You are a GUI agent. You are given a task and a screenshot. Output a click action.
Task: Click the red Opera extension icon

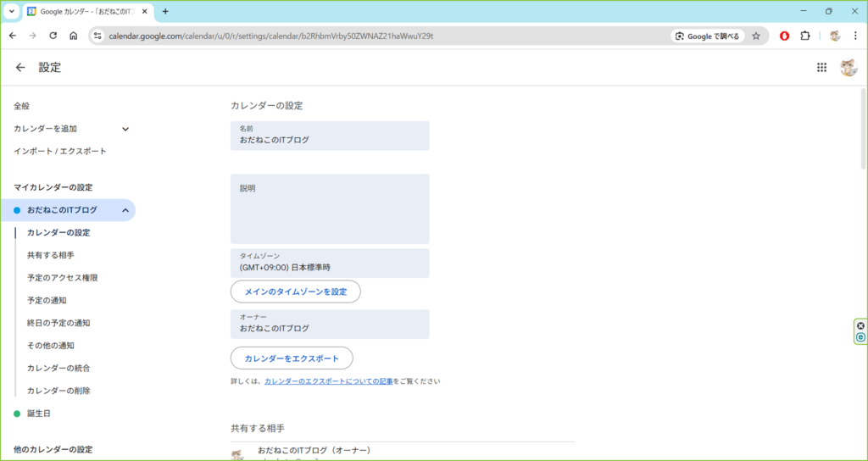tap(785, 36)
